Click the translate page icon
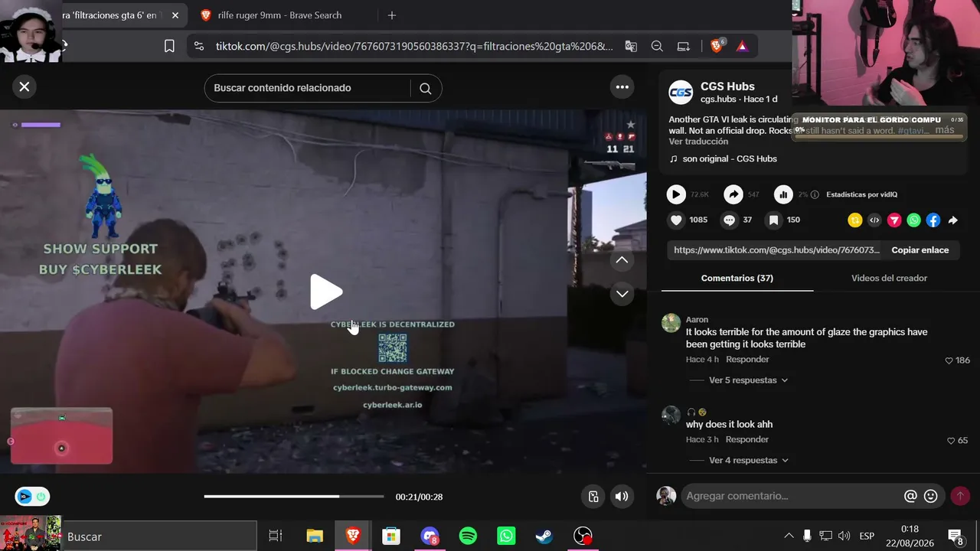The image size is (980, 551). [631, 46]
